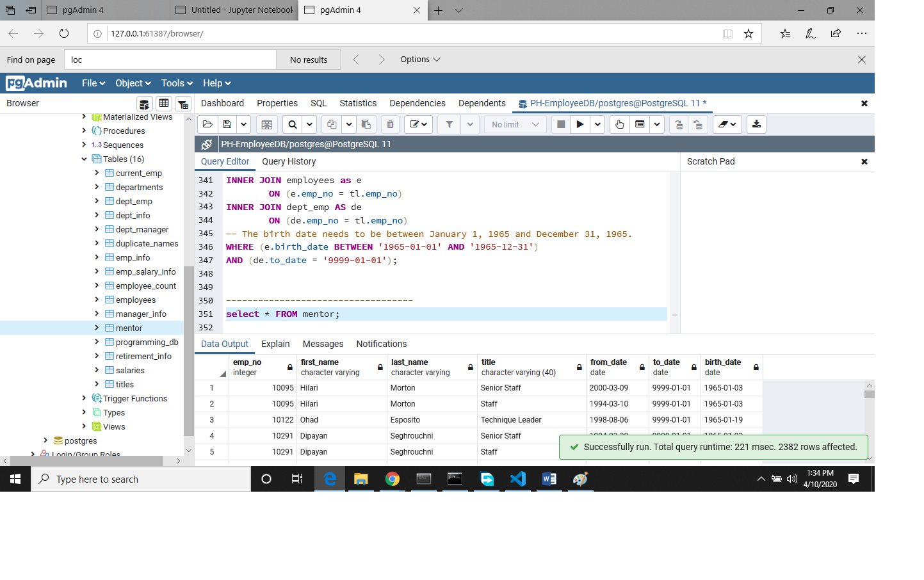Open the Tools menu
The height and width of the screenshot is (580, 924).
coord(177,83)
